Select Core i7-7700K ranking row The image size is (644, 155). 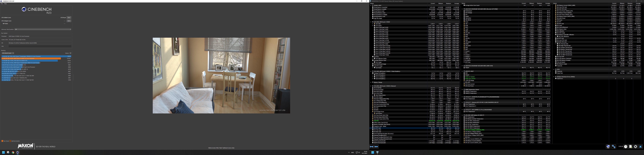(36, 74)
